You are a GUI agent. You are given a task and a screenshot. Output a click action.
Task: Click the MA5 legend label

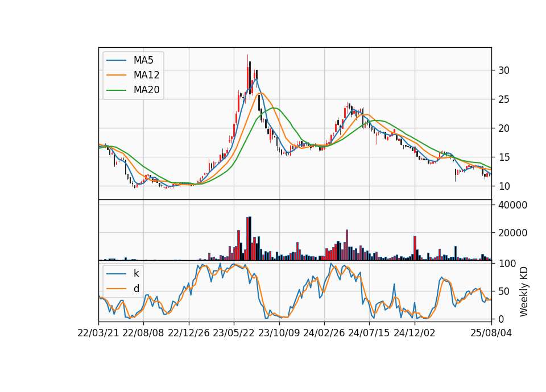(x=143, y=60)
